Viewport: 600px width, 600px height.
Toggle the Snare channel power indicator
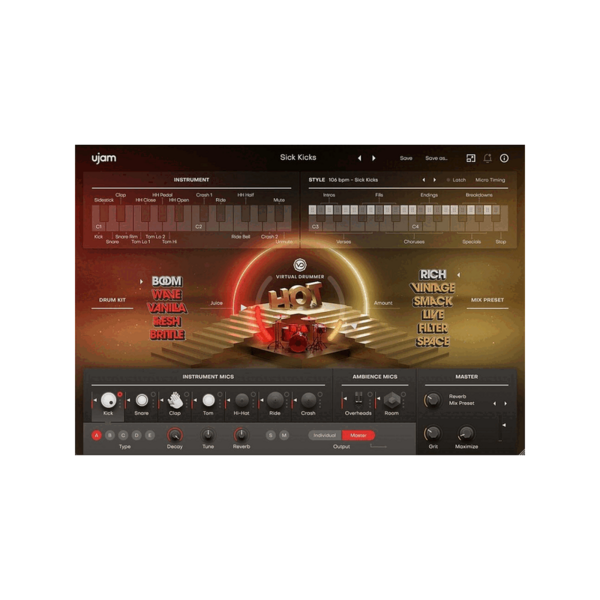pyautogui.click(x=153, y=394)
